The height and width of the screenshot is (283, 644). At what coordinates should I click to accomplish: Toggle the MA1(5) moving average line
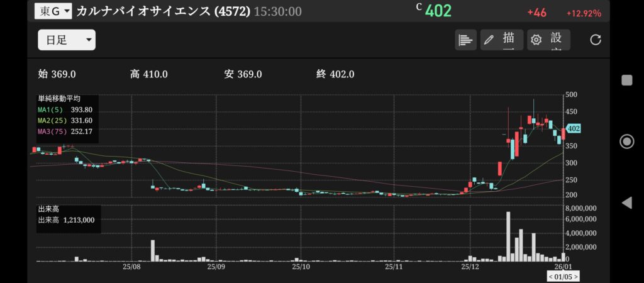[x=65, y=109]
